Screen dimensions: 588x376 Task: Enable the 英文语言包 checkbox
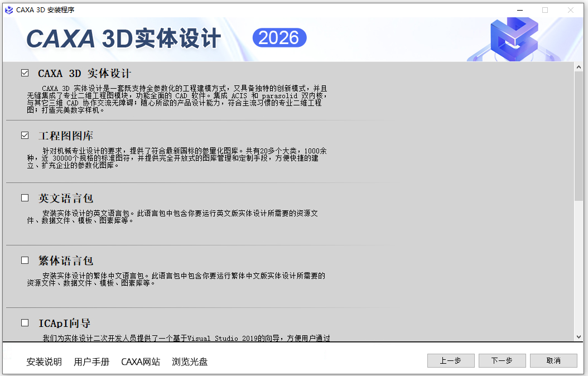click(x=25, y=198)
